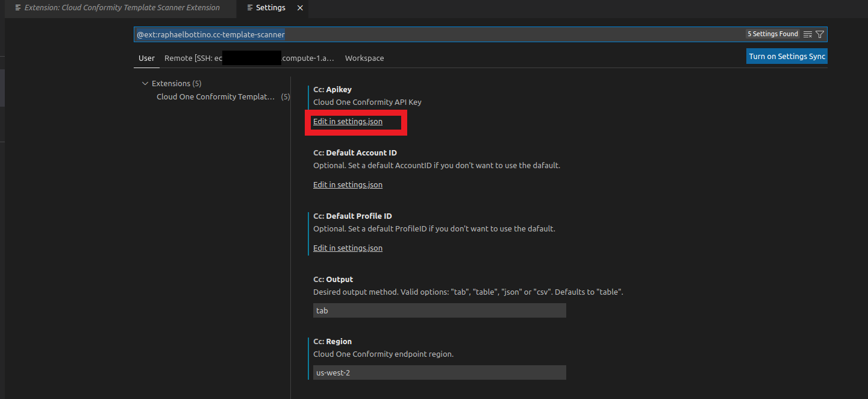
Task: Click the 'Cc: Apikey' setting title
Action: click(x=333, y=90)
